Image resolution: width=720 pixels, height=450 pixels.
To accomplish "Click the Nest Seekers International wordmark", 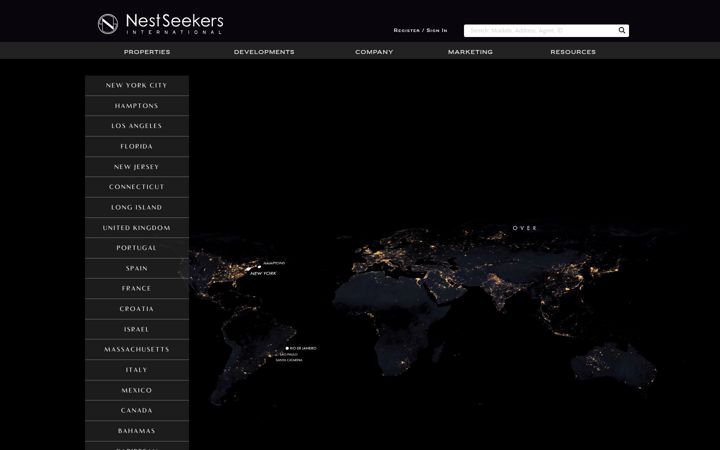I will pyautogui.click(x=174, y=24).
